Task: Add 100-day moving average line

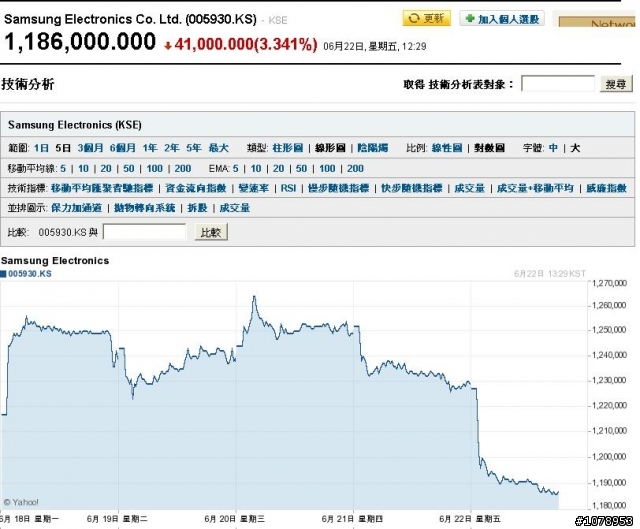Action: [155, 169]
